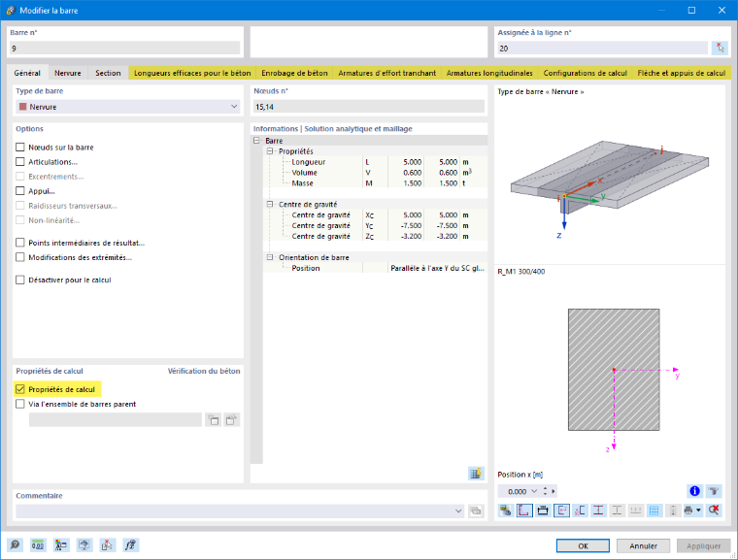
Task: Tick Modifications des extrémités... checkbox
Action: click(x=20, y=257)
